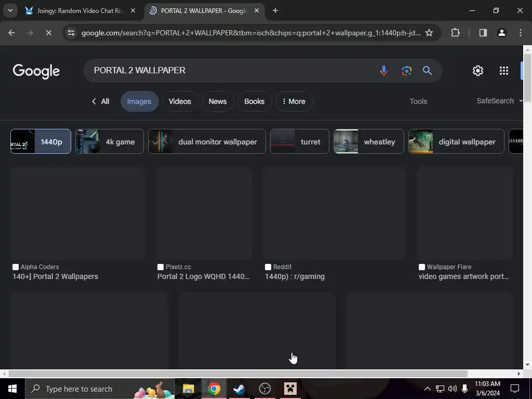Open Alpha Coders image result thumbnail
The image size is (532, 399).
[78, 213]
